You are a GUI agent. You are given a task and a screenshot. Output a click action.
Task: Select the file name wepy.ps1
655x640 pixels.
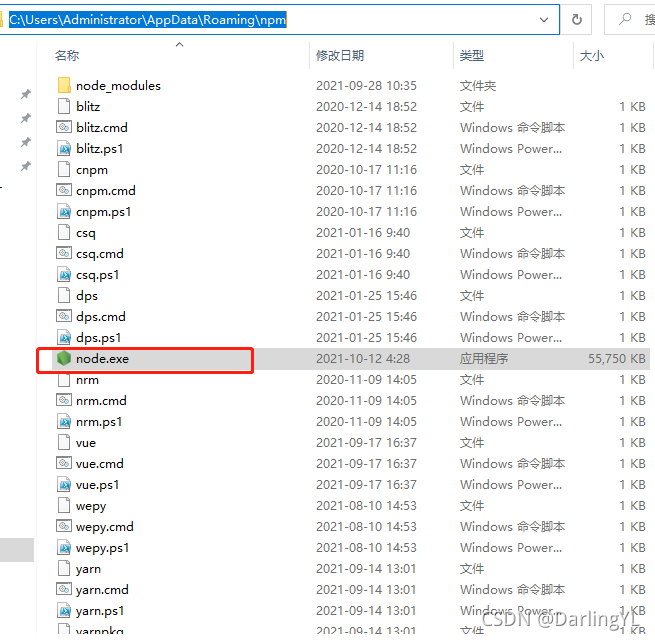103,548
